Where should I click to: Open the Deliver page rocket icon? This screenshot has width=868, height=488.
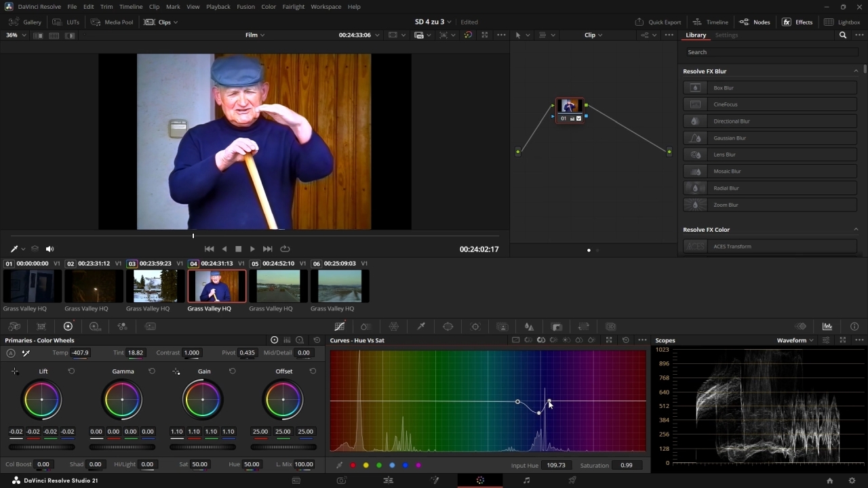572,480
